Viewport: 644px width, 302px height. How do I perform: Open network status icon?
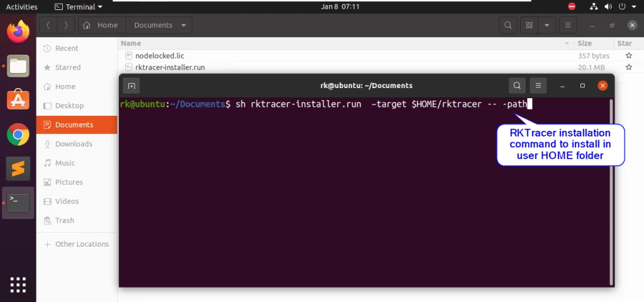pyautogui.click(x=594, y=6)
